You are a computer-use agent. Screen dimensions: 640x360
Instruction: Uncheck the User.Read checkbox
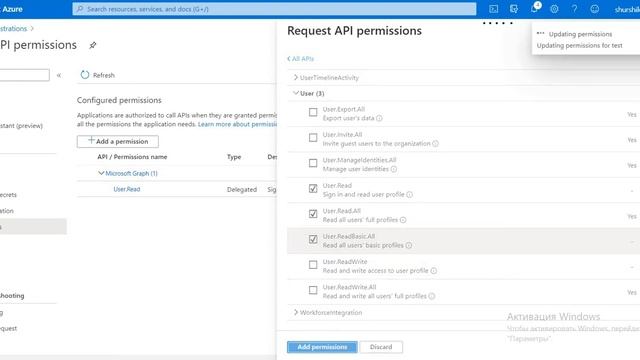313,189
